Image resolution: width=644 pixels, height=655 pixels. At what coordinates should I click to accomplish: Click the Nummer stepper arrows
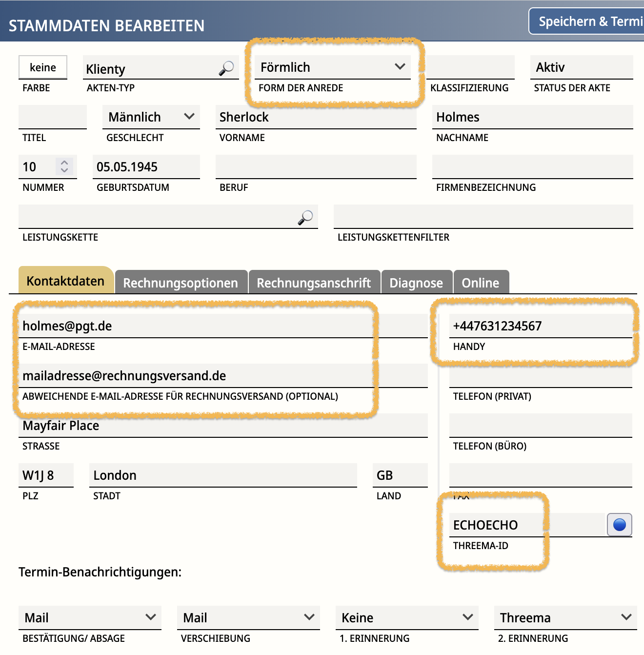pos(64,166)
